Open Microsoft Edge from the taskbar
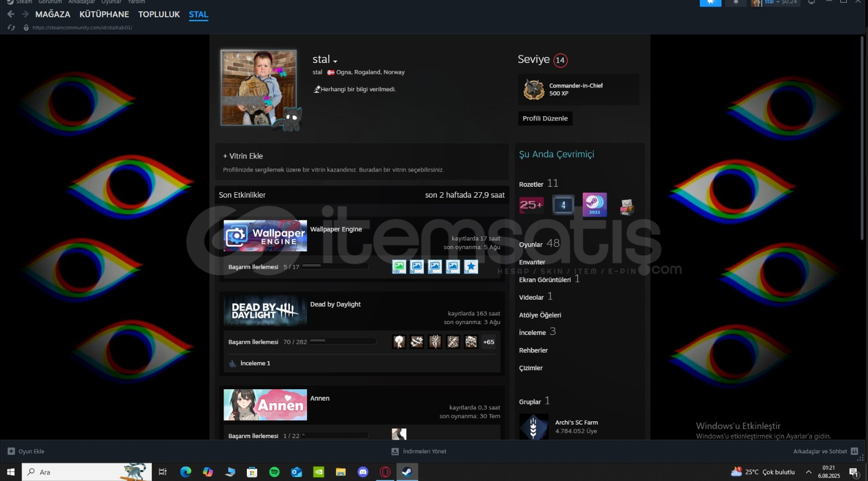Viewport: 868px width, 481px height. pyautogui.click(x=186, y=472)
